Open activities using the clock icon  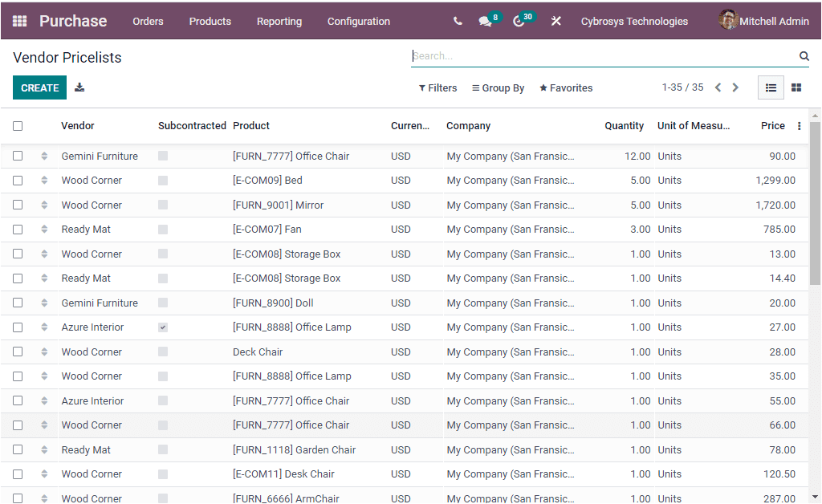tap(519, 21)
